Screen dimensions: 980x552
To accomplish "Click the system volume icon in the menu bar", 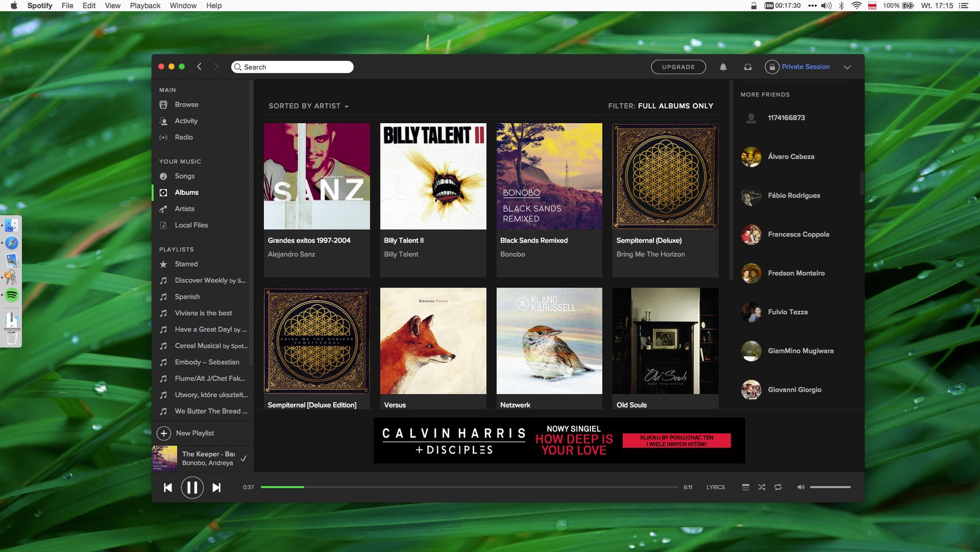I will [826, 6].
